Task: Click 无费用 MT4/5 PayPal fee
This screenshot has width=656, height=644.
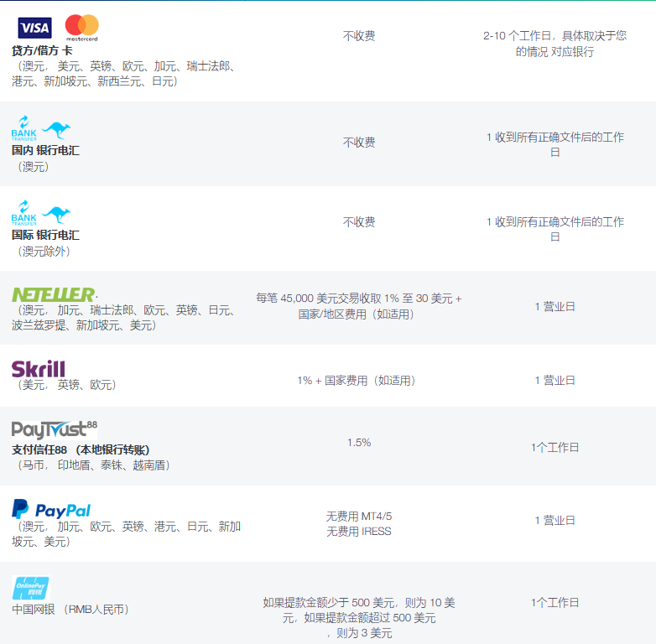Action: 359,517
